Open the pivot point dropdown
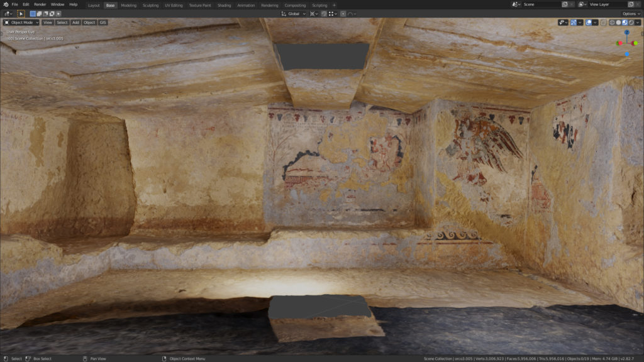Screen dimensions: 644x362 (x=314, y=14)
